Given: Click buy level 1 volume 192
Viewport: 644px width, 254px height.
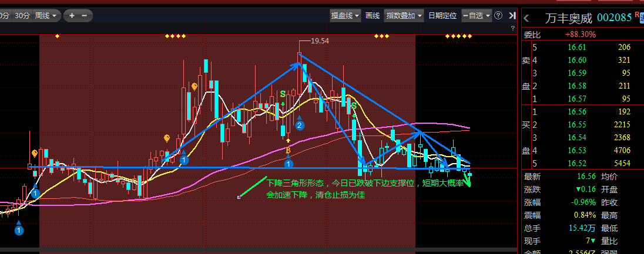Looking at the screenshot, I should (624, 111).
